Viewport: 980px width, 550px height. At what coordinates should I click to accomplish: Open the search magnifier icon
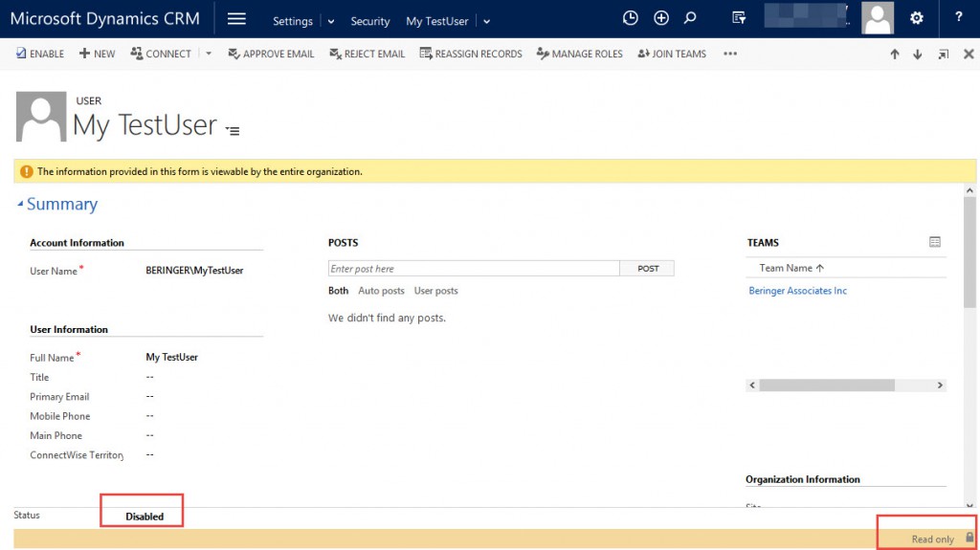pyautogui.click(x=690, y=18)
